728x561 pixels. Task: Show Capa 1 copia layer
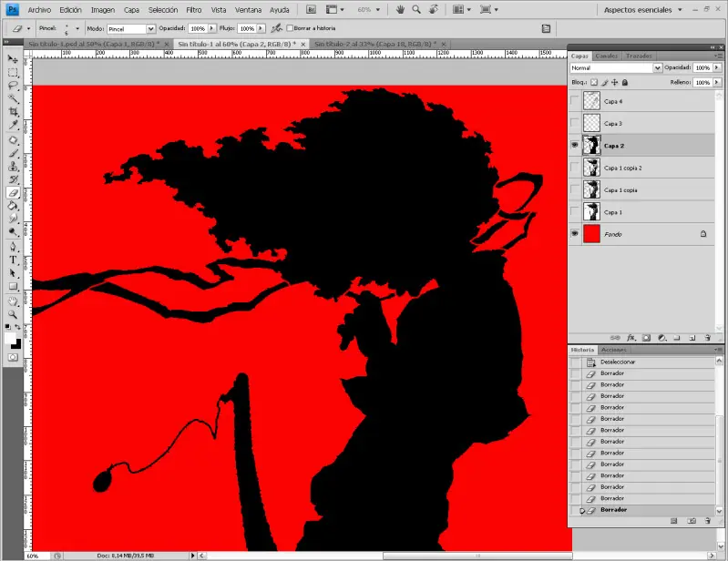[575, 189]
